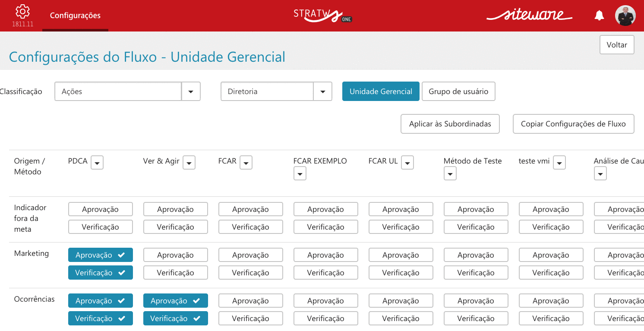Viewport: 644px width, 331px height.
Task: Expand the FCAR EXEMPLO column dropdown
Action: point(300,174)
